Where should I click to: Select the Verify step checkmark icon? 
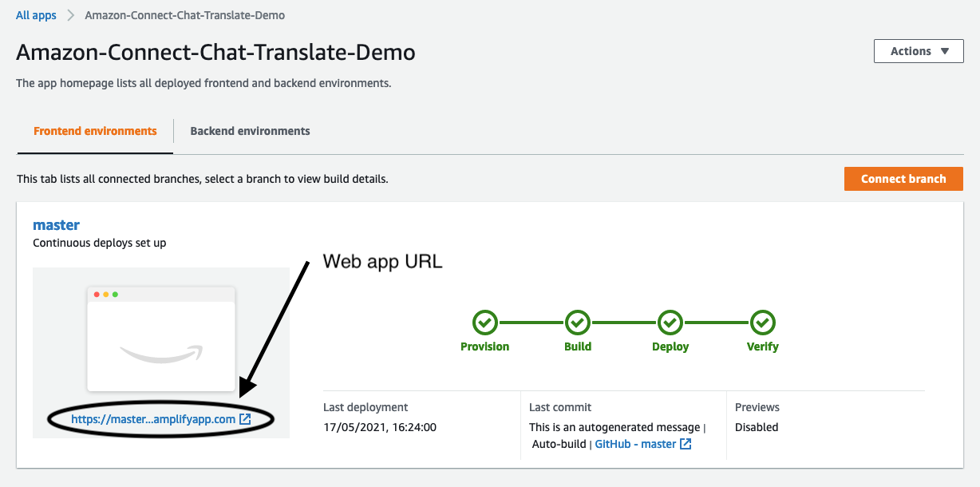[x=763, y=323]
